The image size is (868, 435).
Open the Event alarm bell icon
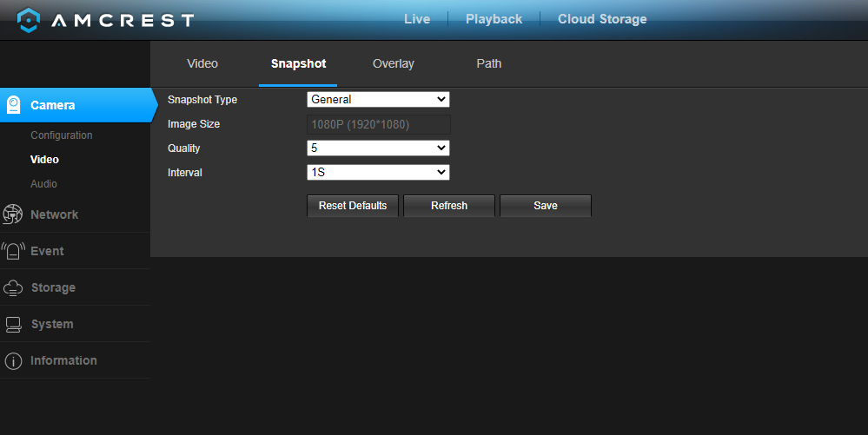[13, 251]
